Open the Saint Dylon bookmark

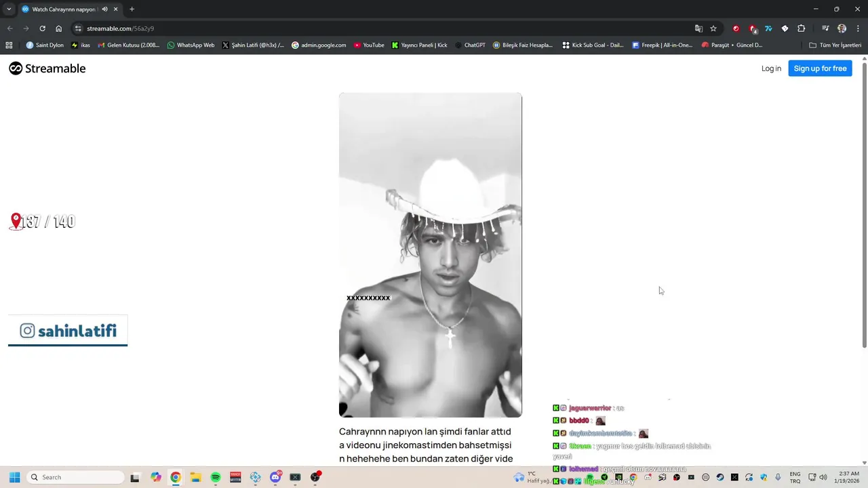pos(45,45)
